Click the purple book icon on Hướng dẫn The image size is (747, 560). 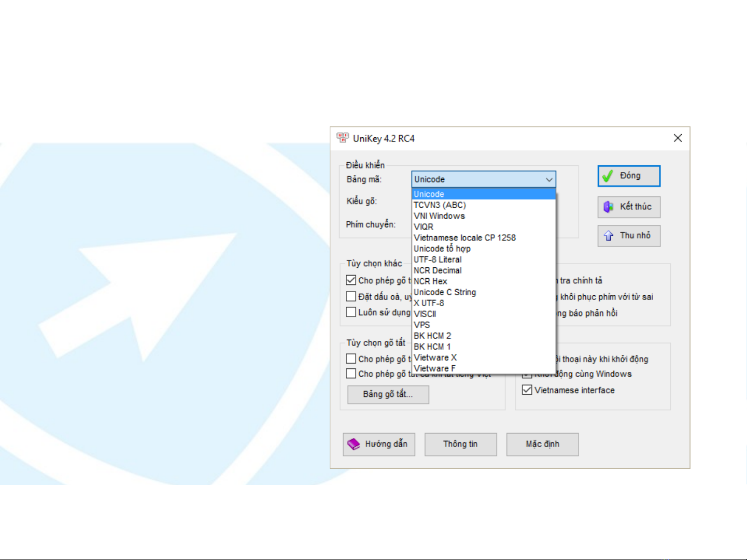click(354, 444)
